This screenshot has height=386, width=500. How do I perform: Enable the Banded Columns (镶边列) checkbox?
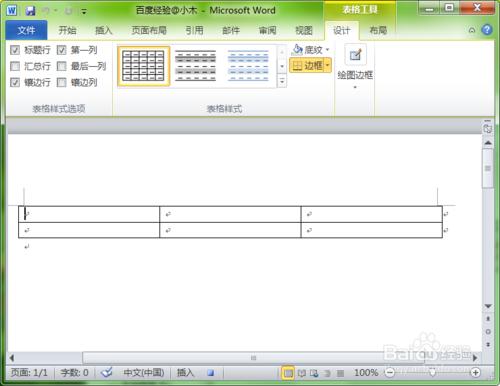[x=61, y=82]
